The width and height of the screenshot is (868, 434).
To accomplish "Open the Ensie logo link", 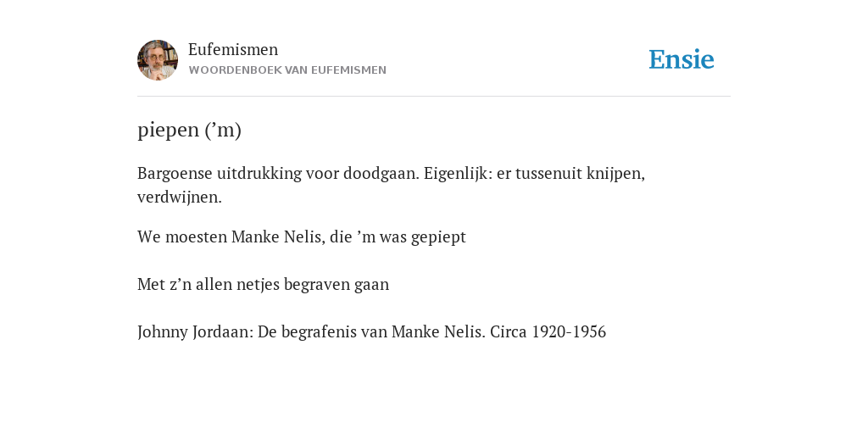I will point(681,59).
